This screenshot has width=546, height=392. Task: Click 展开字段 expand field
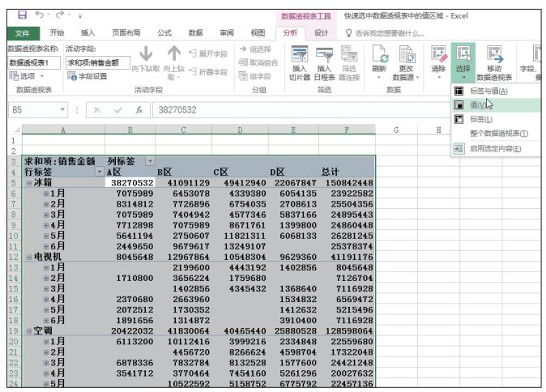[208, 53]
